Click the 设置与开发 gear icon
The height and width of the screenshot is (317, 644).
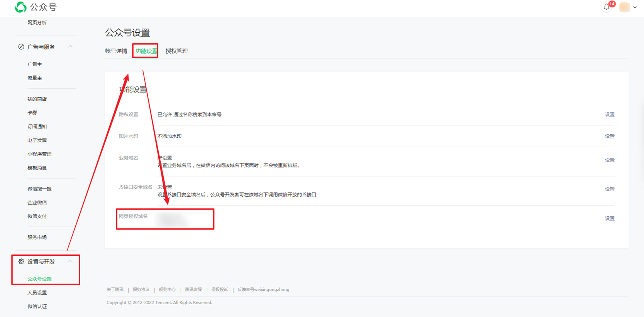pyautogui.click(x=21, y=261)
